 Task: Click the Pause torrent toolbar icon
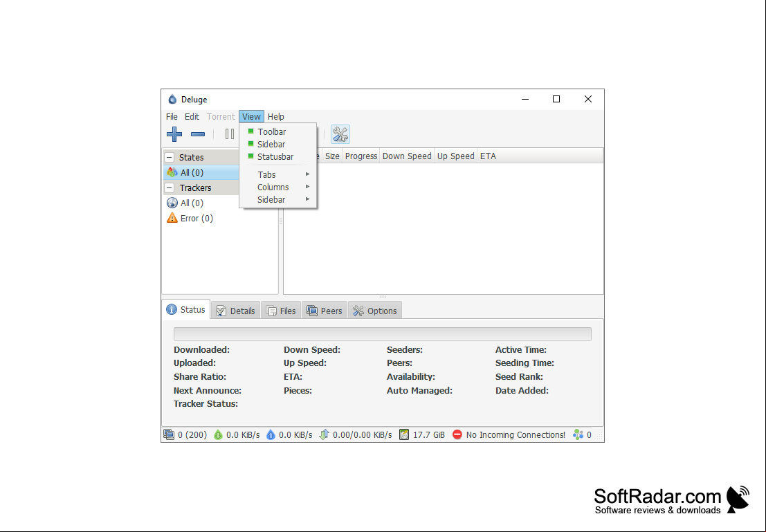point(230,134)
